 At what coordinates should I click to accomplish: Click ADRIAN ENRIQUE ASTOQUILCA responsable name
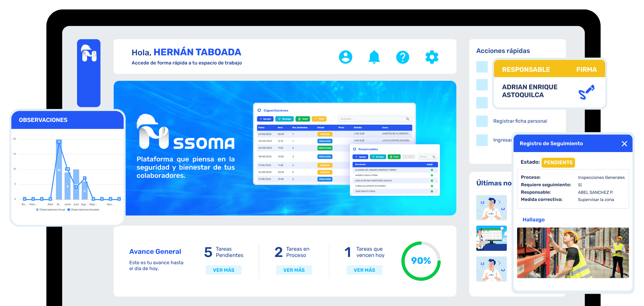pos(530,91)
